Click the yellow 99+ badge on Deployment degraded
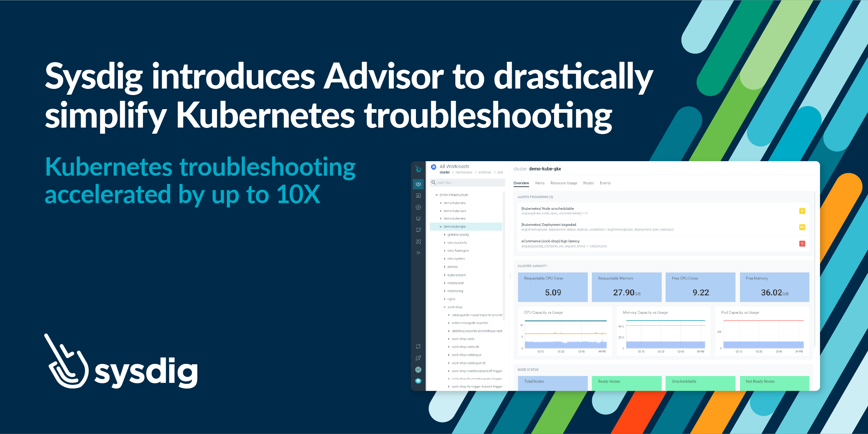This screenshot has height=434, width=868. [802, 227]
